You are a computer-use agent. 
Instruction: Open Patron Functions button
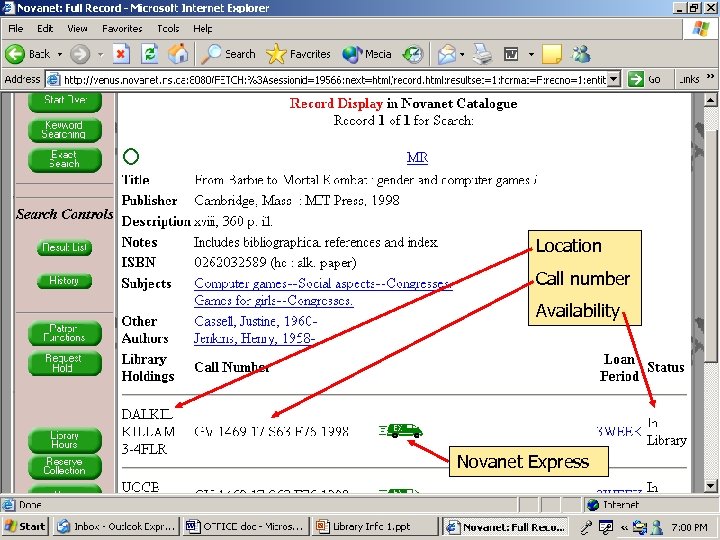tap(65, 333)
